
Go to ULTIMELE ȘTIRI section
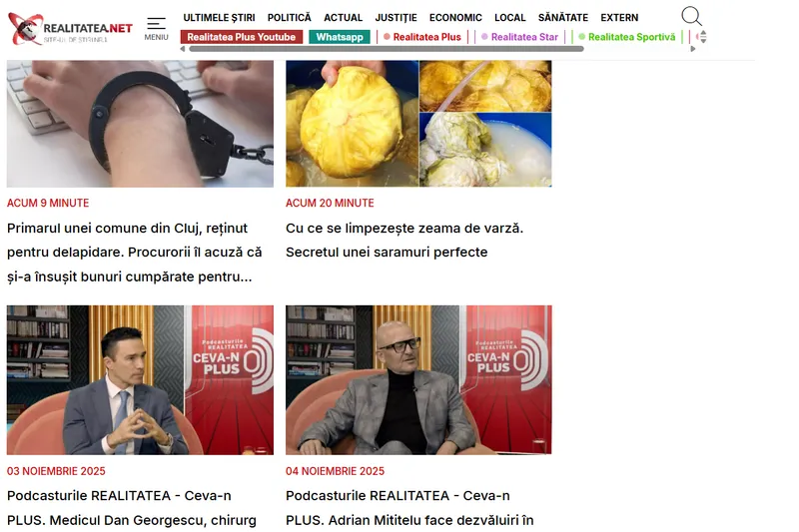(x=219, y=18)
